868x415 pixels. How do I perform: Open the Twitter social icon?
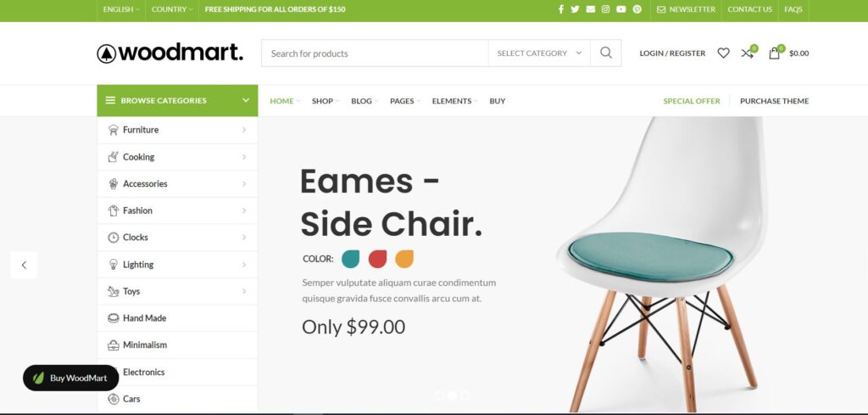tap(576, 9)
